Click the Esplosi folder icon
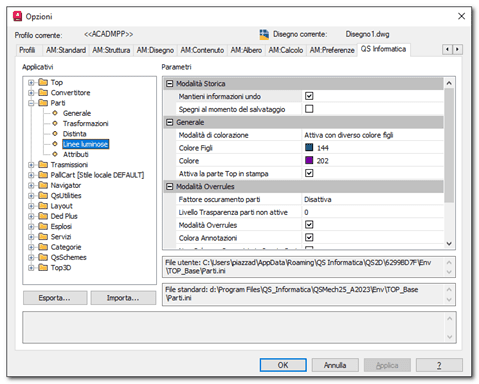Image resolution: width=479 pixels, height=384 pixels. 43,227
